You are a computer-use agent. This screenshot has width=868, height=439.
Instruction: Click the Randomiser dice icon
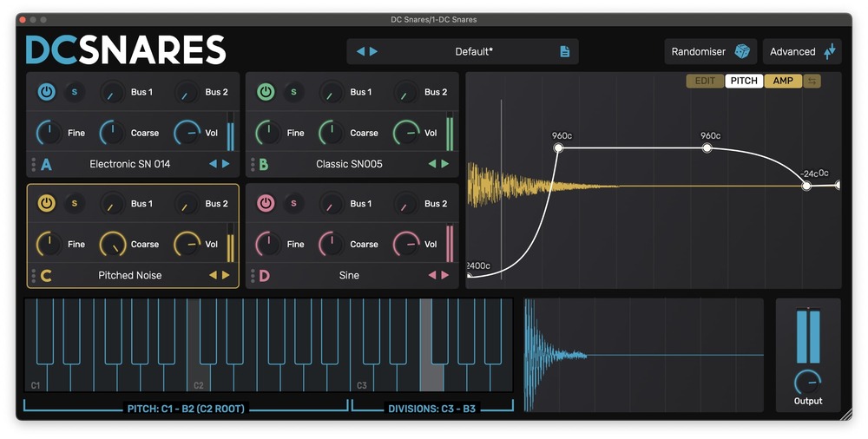tap(742, 51)
